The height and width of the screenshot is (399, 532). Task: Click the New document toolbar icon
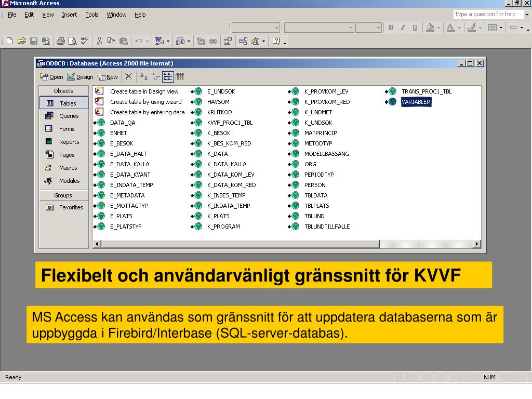coord(9,41)
